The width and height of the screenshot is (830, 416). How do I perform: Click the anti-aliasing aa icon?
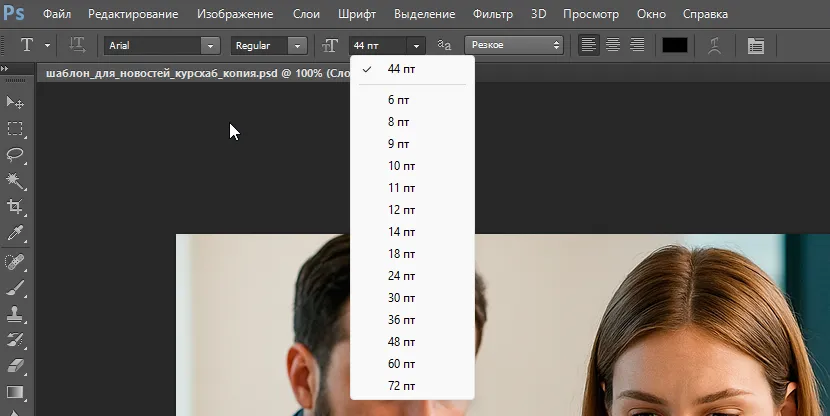(444, 46)
